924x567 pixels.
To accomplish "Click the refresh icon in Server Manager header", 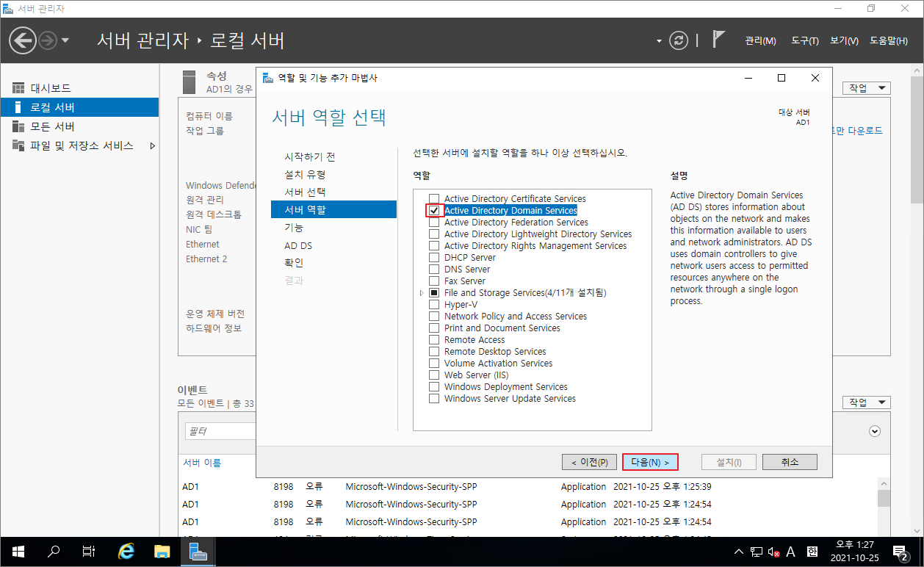I will coord(679,40).
